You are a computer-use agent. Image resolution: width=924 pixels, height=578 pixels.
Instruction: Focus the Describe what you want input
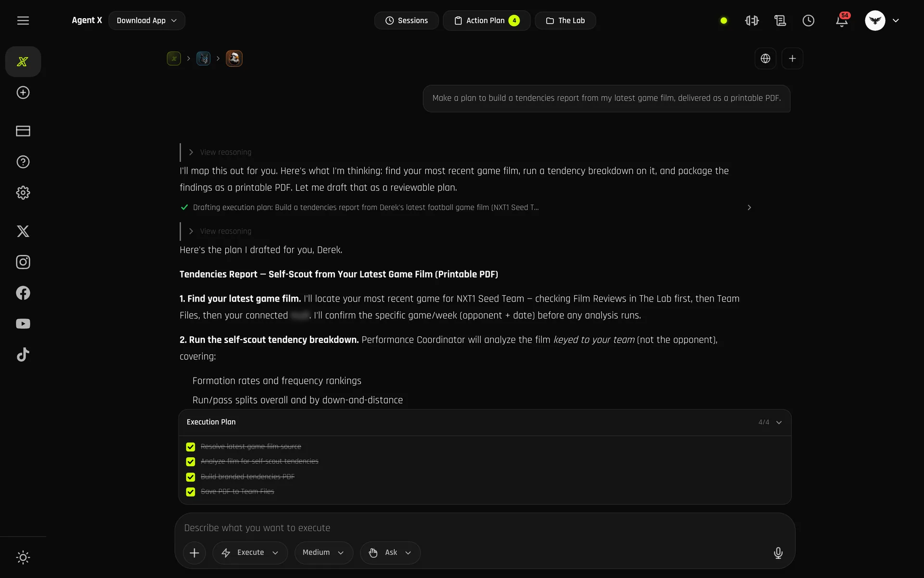(x=485, y=528)
